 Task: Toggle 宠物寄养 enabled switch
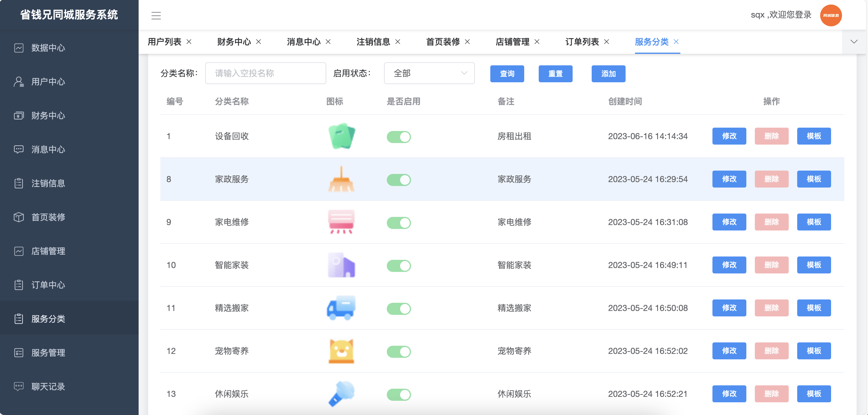(399, 351)
